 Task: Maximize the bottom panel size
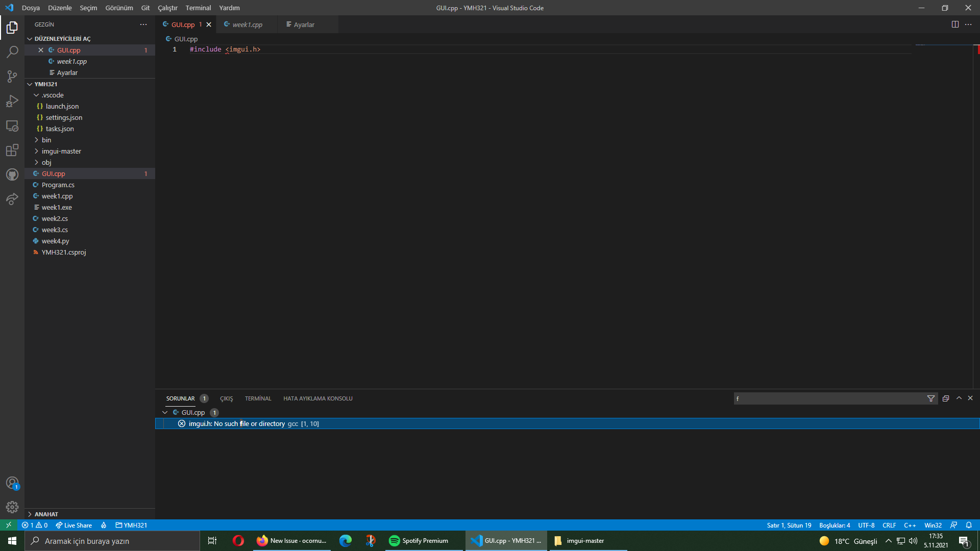[x=959, y=398]
